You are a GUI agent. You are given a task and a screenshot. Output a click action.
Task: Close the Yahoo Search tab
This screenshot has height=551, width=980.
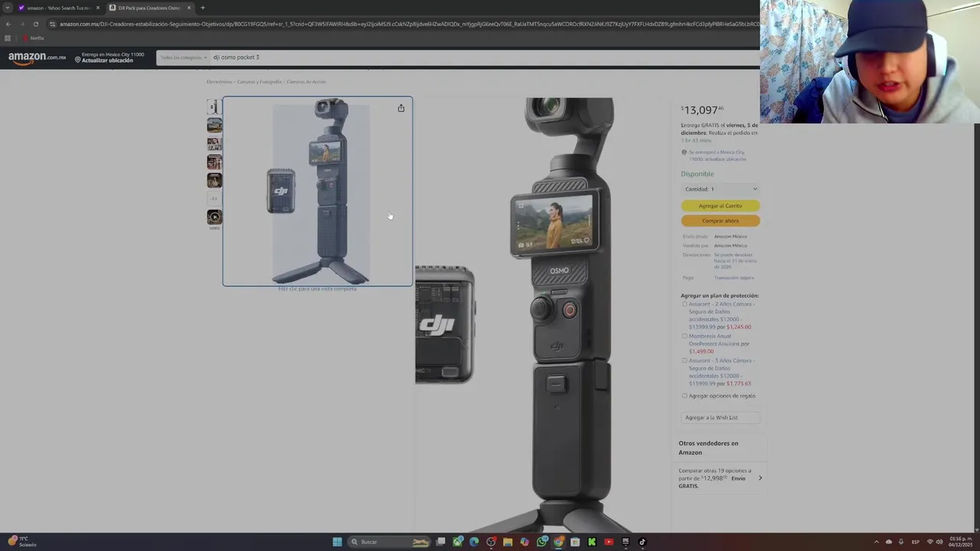tap(97, 8)
